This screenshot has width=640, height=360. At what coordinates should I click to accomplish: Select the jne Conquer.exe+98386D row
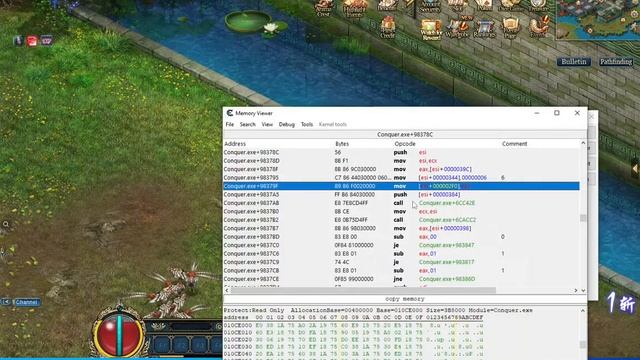[401, 279]
